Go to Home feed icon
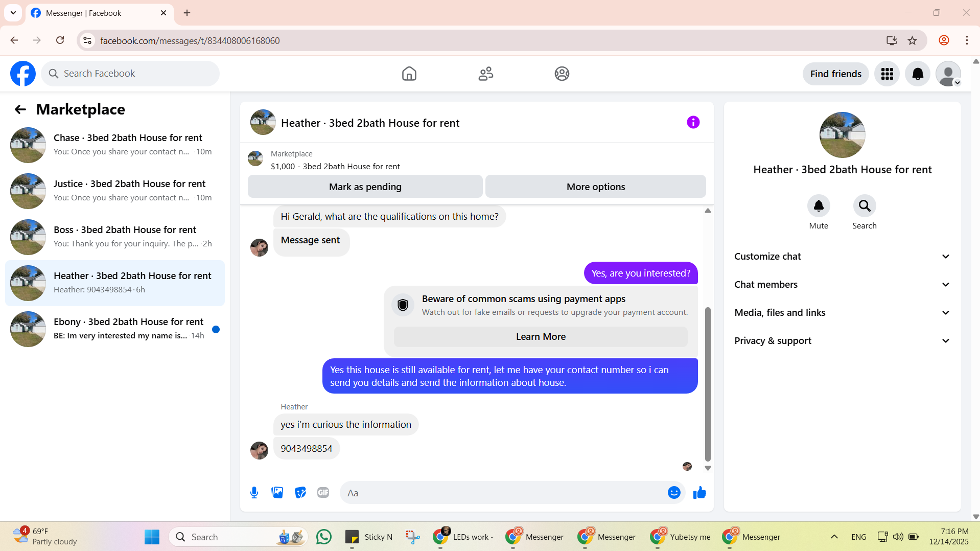The image size is (980, 551). coord(409,74)
